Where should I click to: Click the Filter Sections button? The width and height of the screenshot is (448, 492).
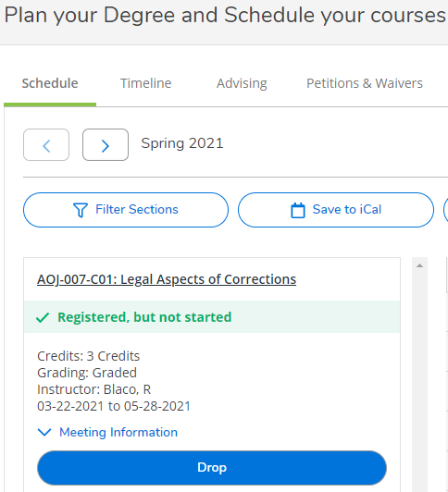coord(126,210)
